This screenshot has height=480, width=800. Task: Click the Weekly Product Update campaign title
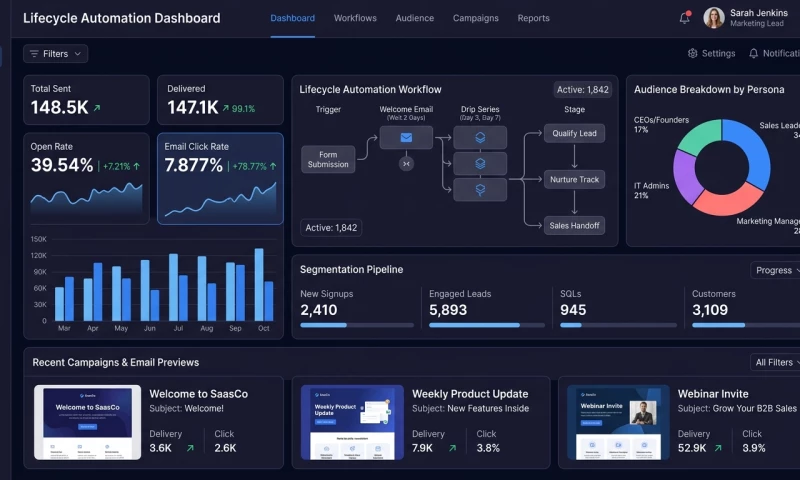470,394
